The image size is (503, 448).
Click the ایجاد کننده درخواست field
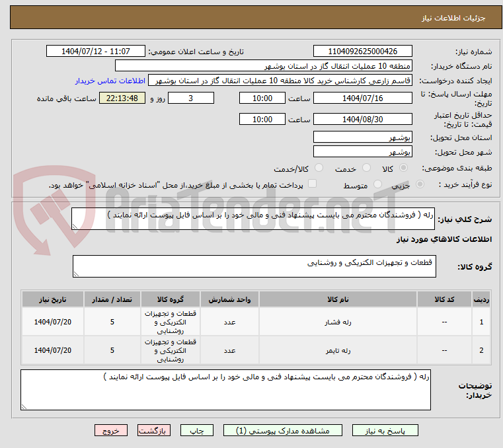280,81
